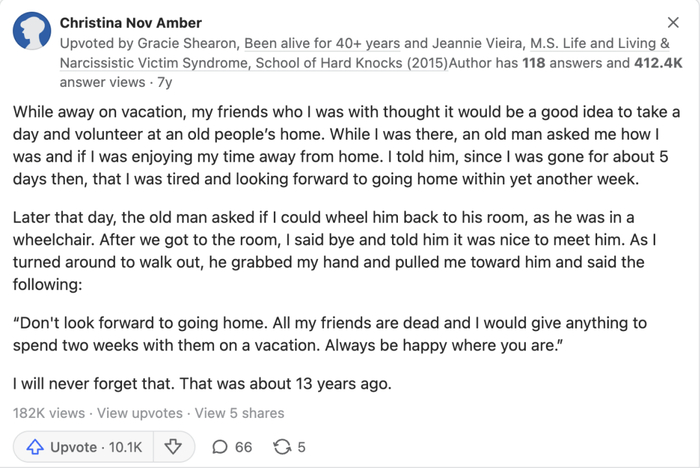Click the circular-arrows share icon

tap(282, 447)
